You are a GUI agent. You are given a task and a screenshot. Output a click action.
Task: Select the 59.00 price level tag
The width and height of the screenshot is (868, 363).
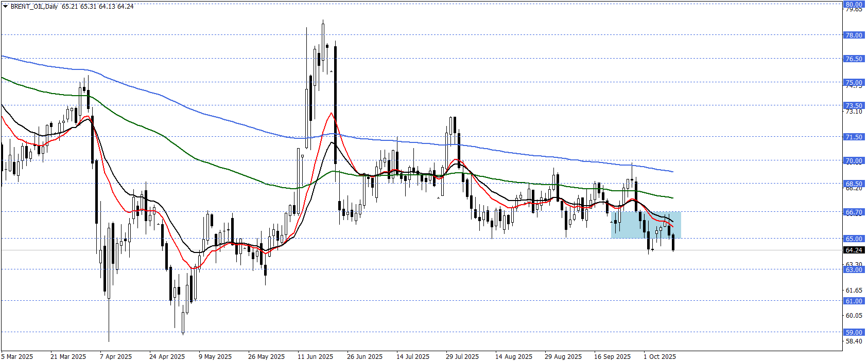click(854, 332)
